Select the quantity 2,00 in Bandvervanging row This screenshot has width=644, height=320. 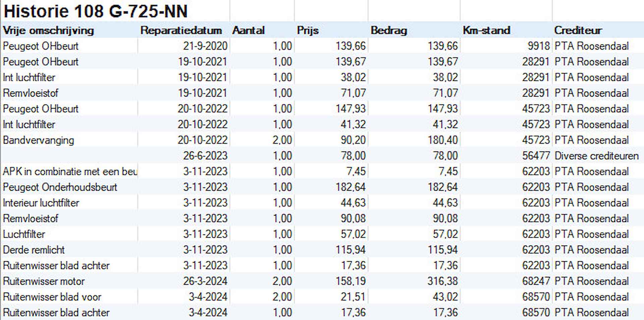tap(282, 140)
